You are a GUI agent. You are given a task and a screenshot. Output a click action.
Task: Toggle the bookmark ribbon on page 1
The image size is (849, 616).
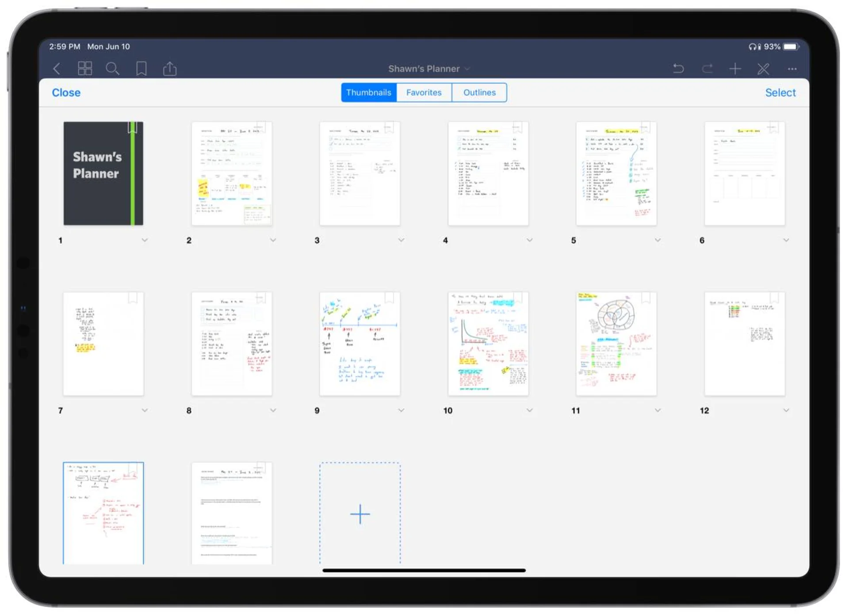coord(132,128)
